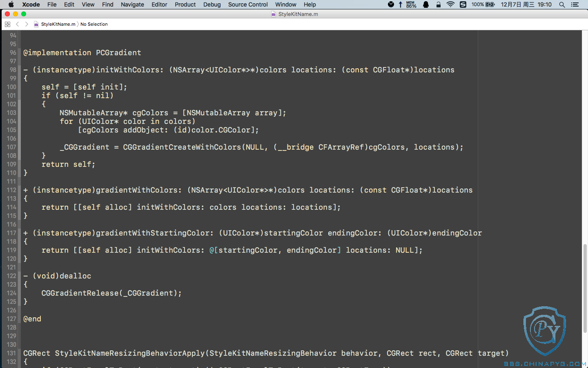Open the Apple menu

click(x=11, y=4)
